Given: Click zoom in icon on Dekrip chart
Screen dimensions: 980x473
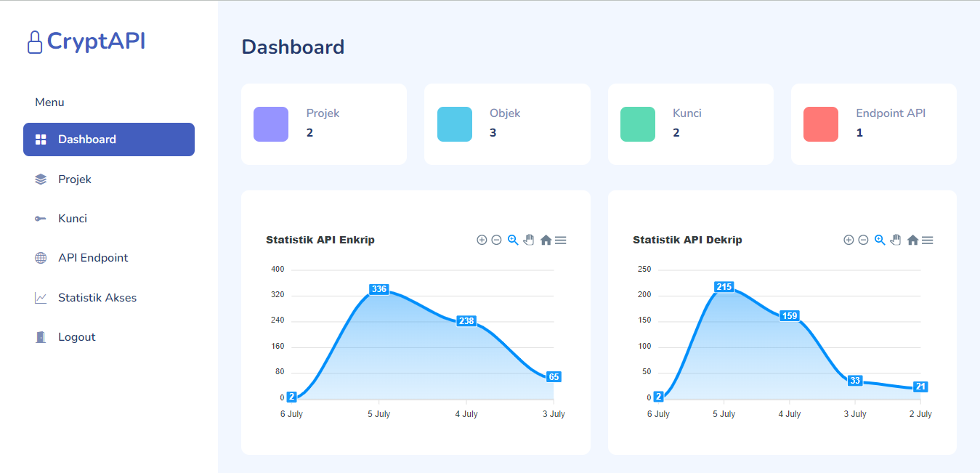Looking at the screenshot, I should 849,240.
